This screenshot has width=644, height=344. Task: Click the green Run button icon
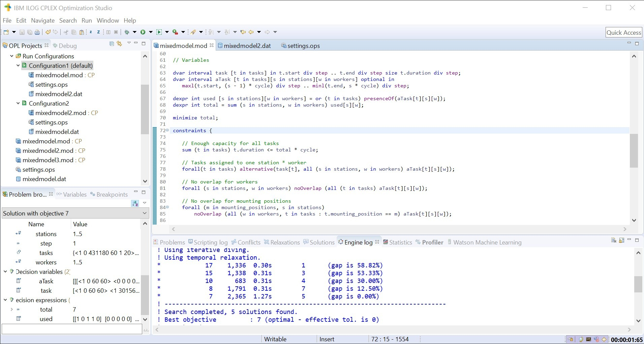tap(143, 32)
